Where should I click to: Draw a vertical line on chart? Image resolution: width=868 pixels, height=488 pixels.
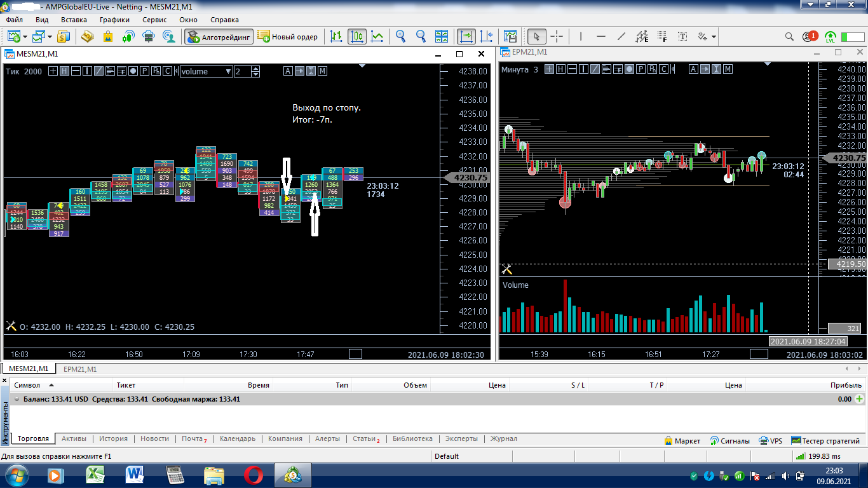581,36
